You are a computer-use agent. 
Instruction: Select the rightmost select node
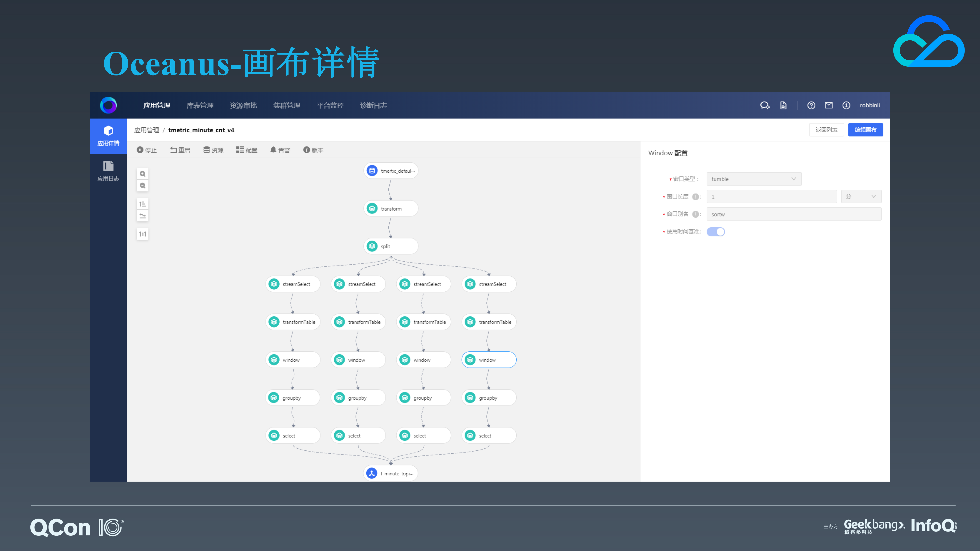coord(489,435)
